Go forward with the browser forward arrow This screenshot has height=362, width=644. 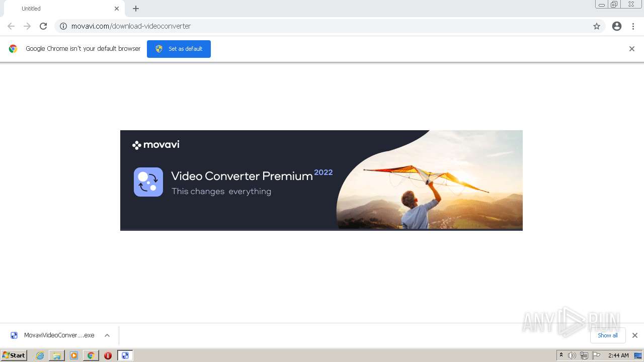pyautogui.click(x=27, y=26)
